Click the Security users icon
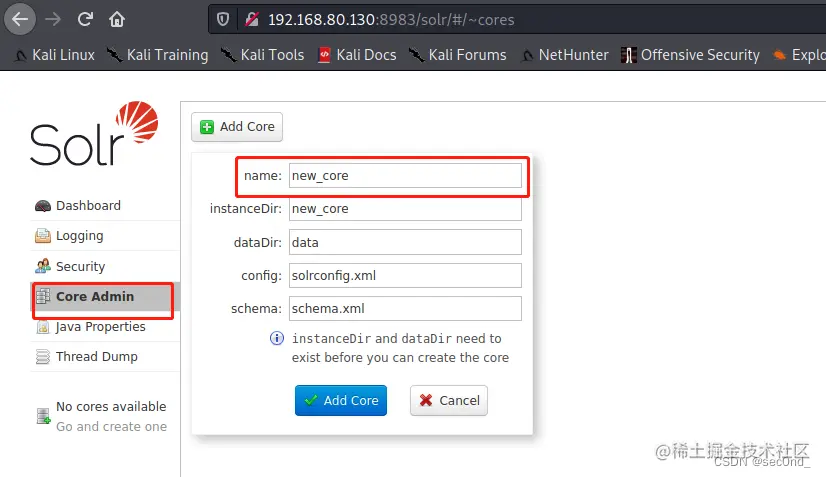Viewport: 826px width, 477px height. 43,266
